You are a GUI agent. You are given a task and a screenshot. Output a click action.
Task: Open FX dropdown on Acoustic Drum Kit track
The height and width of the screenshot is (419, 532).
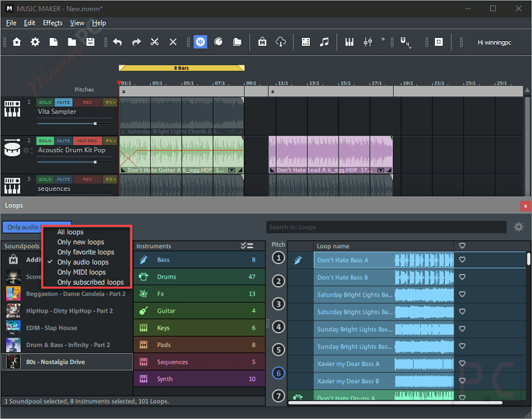pyautogui.click(x=110, y=141)
